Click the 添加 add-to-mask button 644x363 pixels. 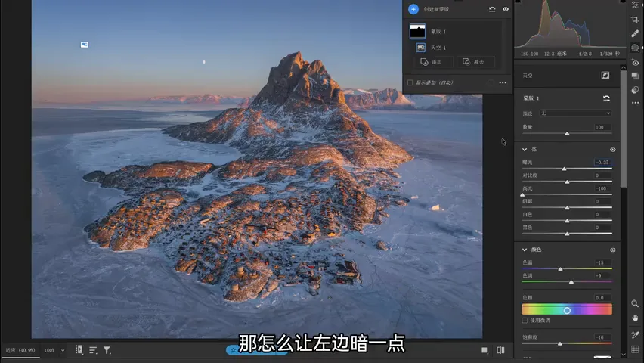tap(433, 62)
